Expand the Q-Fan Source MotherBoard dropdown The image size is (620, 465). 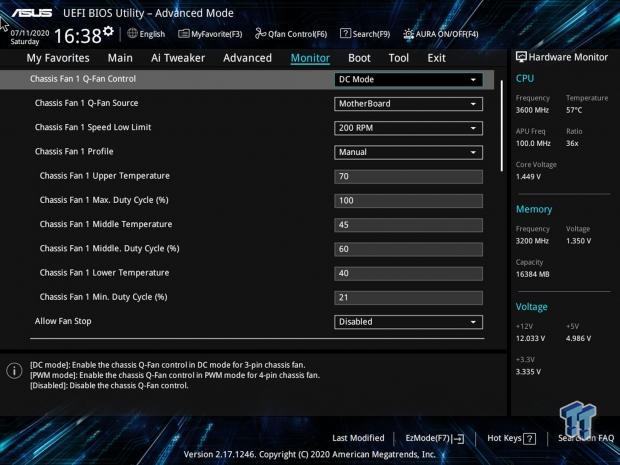408,104
